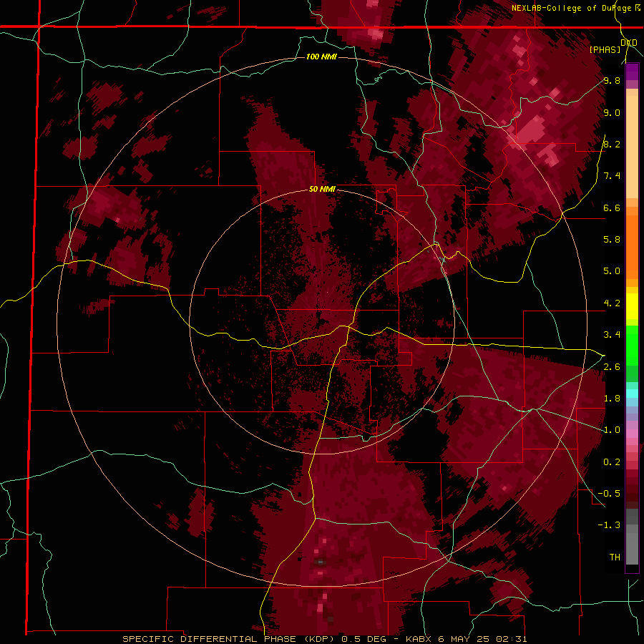Screen dimensions: 644x644
Task: Pick the orange segment of the color bar
Action: (x=632, y=246)
